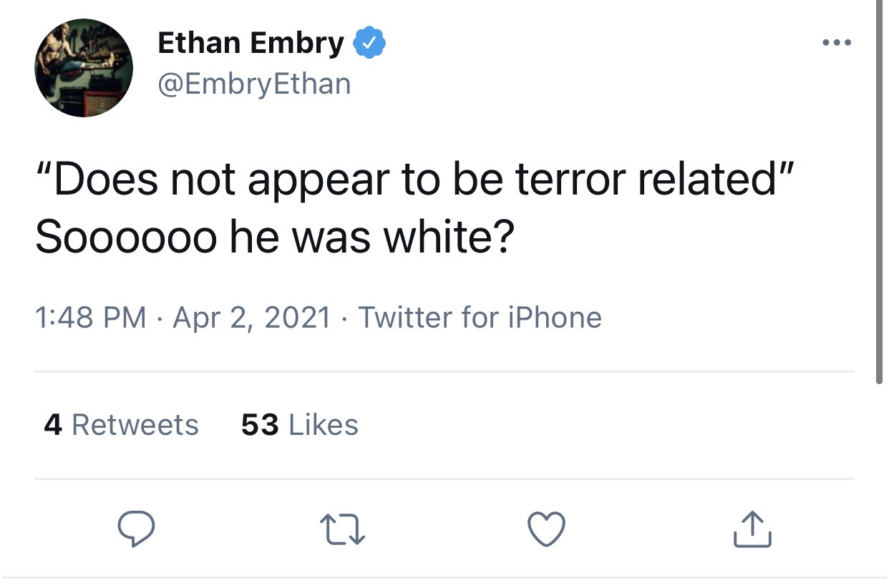This screenshot has height=588, width=889.
Task: Click the display name Ethan Embry
Action: [251, 44]
